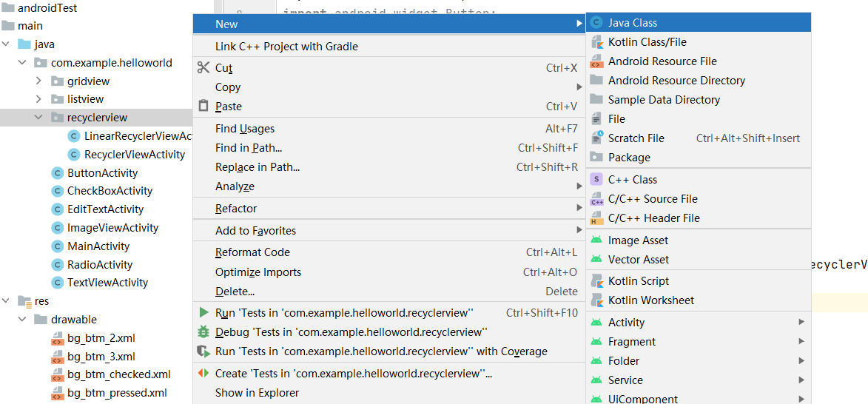This screenshot has height=404, width=868.
Task: Click the Kotlin Class/File icon
Action: [596, 42]
